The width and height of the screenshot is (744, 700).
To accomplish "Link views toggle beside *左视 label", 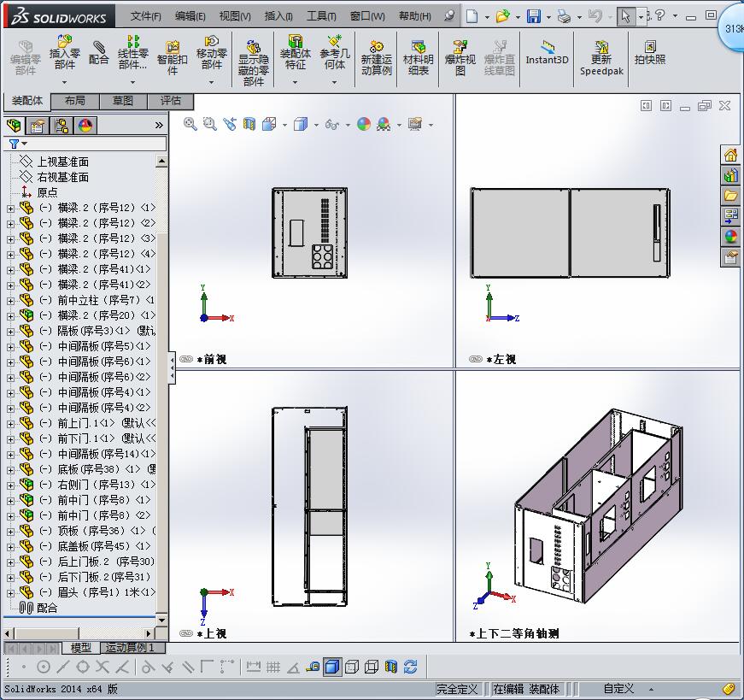I will pyautogui.click(x=476, y=359).
